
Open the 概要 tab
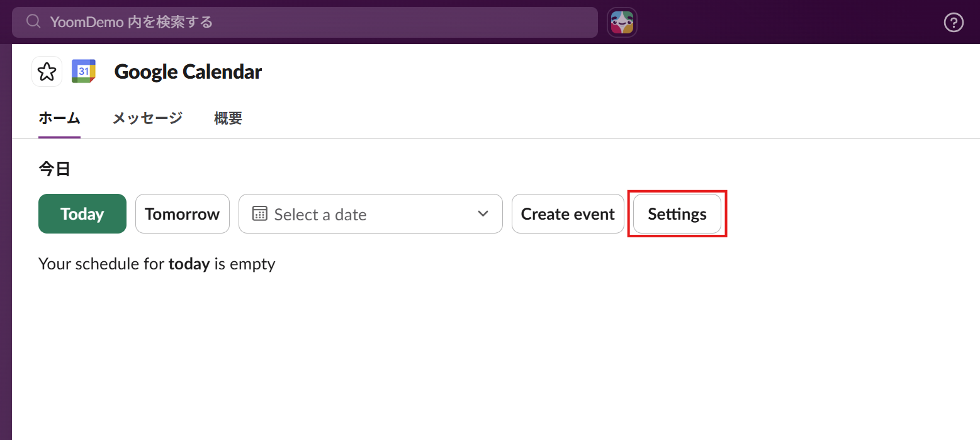[x=228, y=118]
